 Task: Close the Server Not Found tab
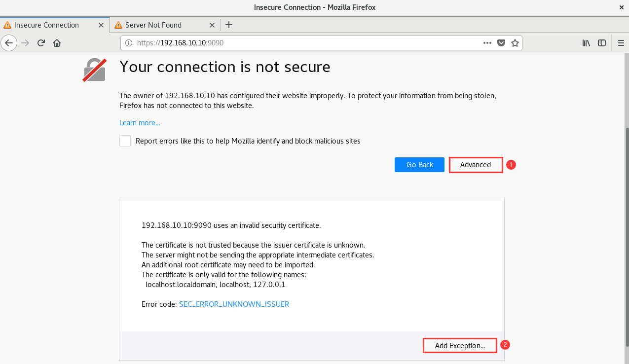[x=212, y=25]
